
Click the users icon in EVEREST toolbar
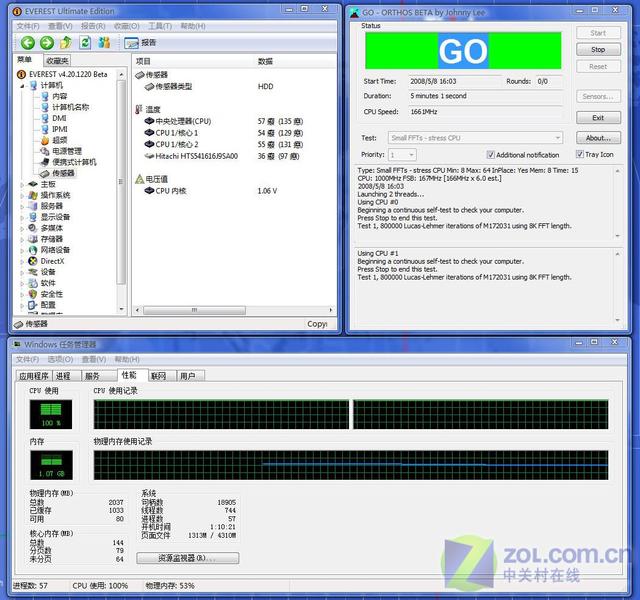click(104, 42)
